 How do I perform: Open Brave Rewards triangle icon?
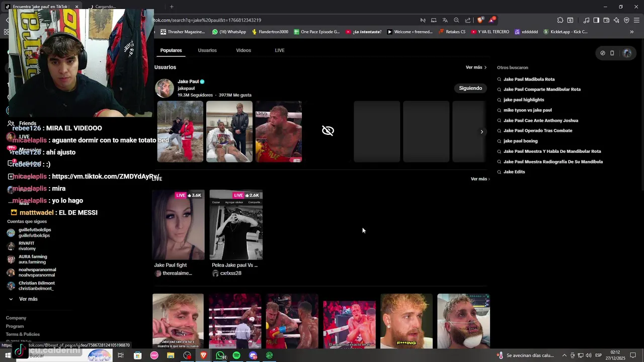(492, 20)
